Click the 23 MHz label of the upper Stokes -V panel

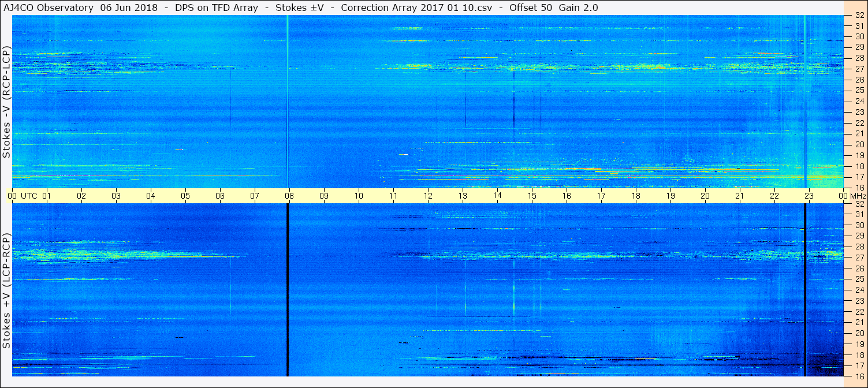859,111
